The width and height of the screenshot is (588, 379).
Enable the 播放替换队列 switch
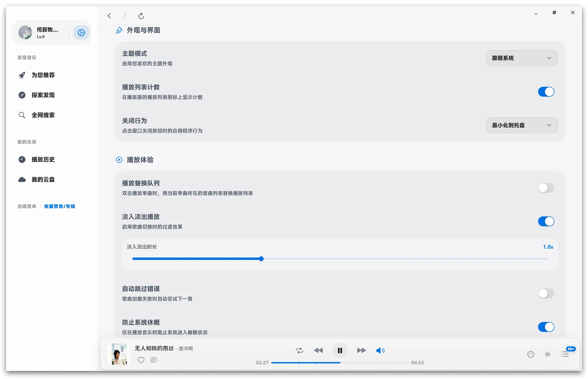546,188
